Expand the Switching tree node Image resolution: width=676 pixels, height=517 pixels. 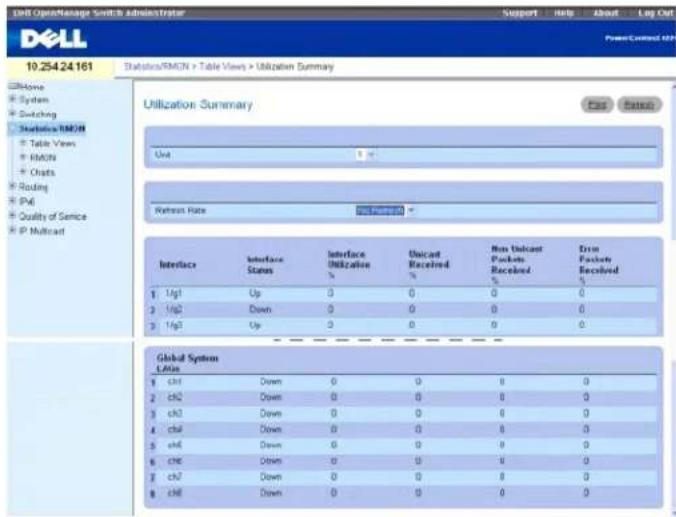click(13, 114)
